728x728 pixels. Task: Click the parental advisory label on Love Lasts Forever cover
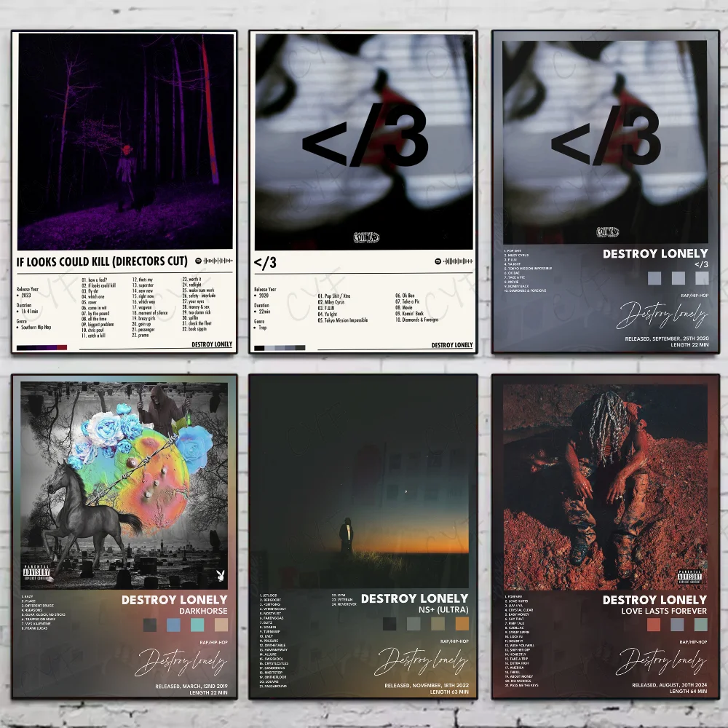689,577
